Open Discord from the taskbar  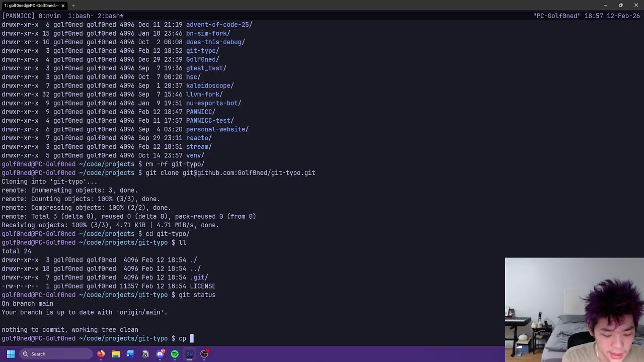pos(160,354)
